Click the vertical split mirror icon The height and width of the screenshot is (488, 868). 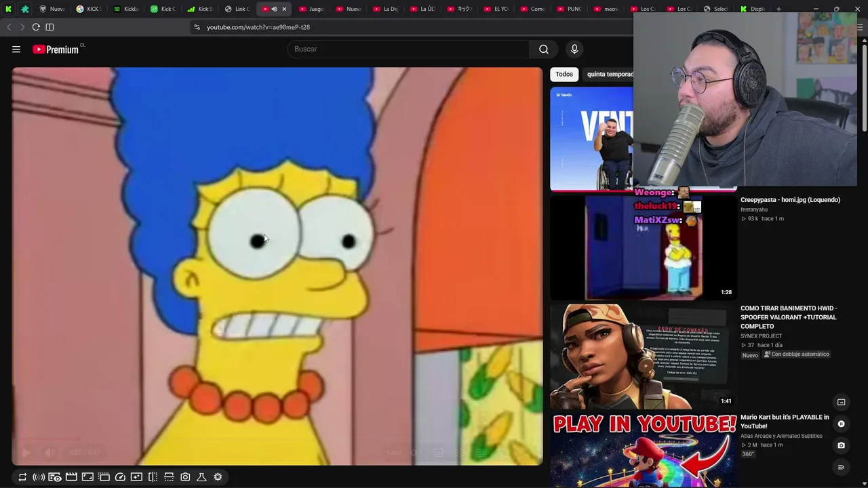(x=153, y=477)
